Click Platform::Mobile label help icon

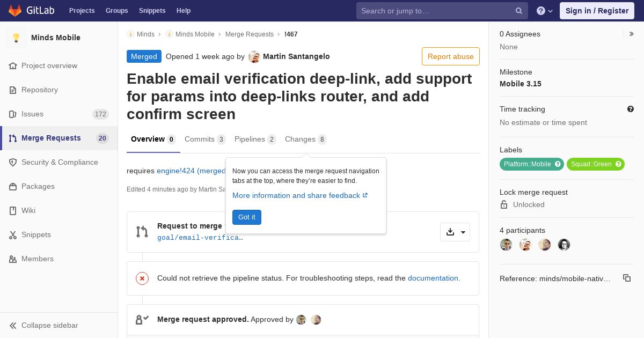[558, 164]
